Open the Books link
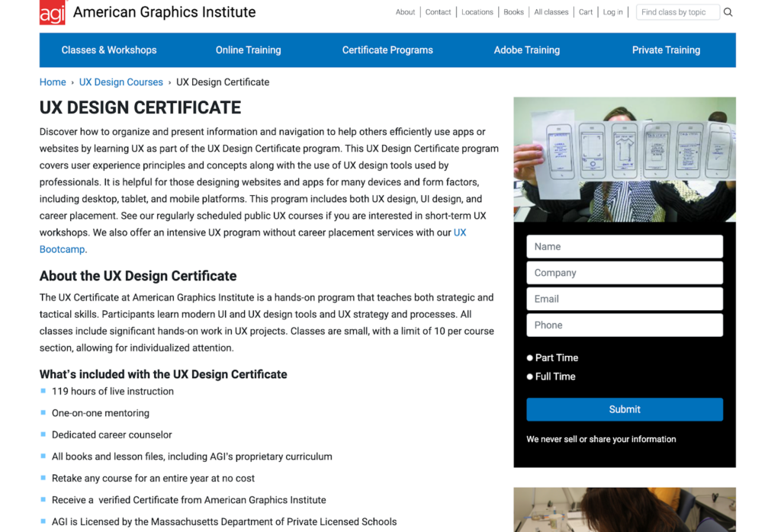Image resolution: width=781 pixels, height=532 pixels. click(x=513, y=12)
